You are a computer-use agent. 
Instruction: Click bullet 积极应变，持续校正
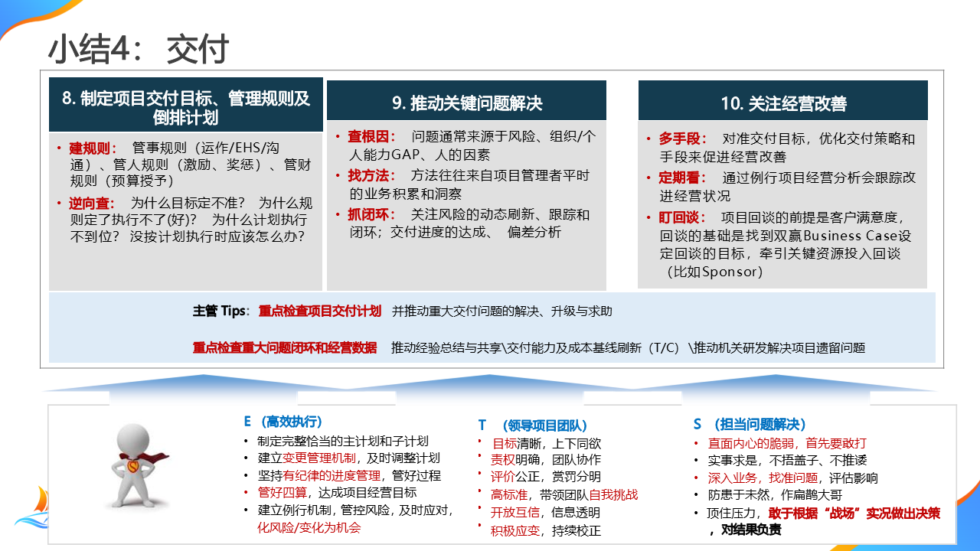coord(546,530)
